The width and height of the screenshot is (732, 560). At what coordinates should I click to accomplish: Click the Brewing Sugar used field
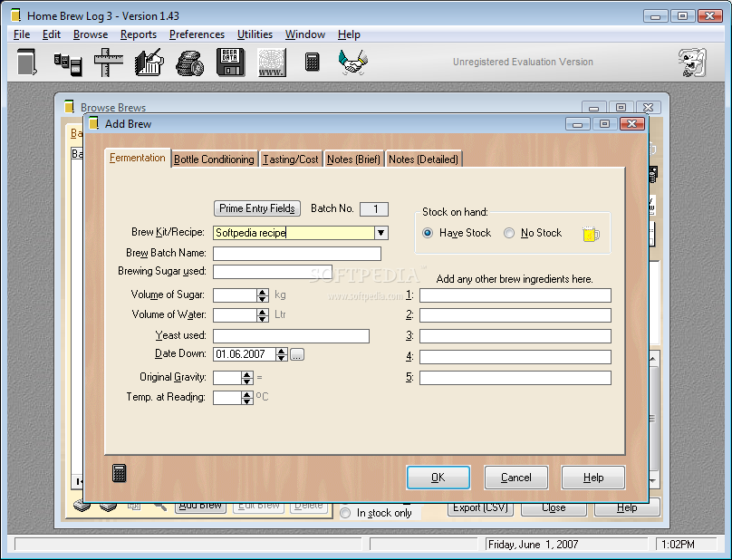point(273,272)
